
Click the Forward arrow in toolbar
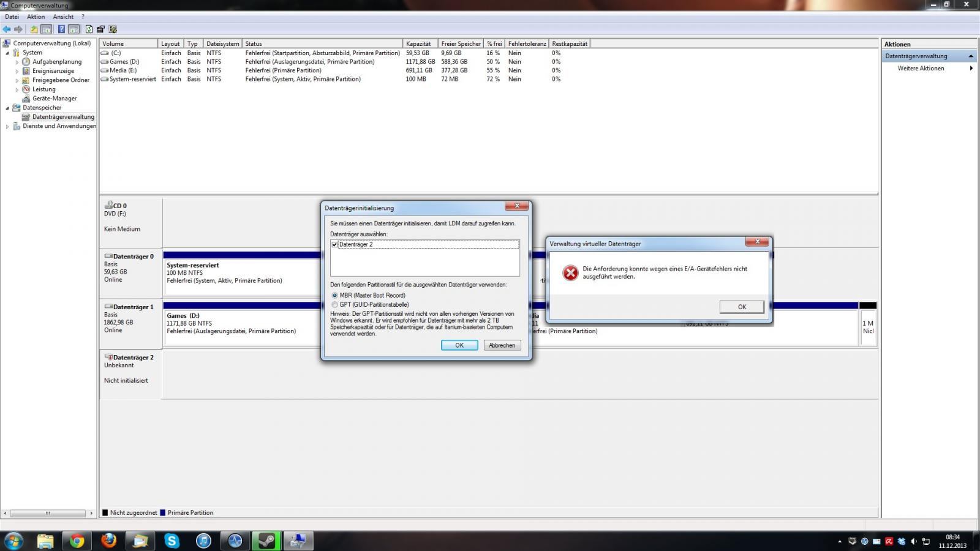18,29
